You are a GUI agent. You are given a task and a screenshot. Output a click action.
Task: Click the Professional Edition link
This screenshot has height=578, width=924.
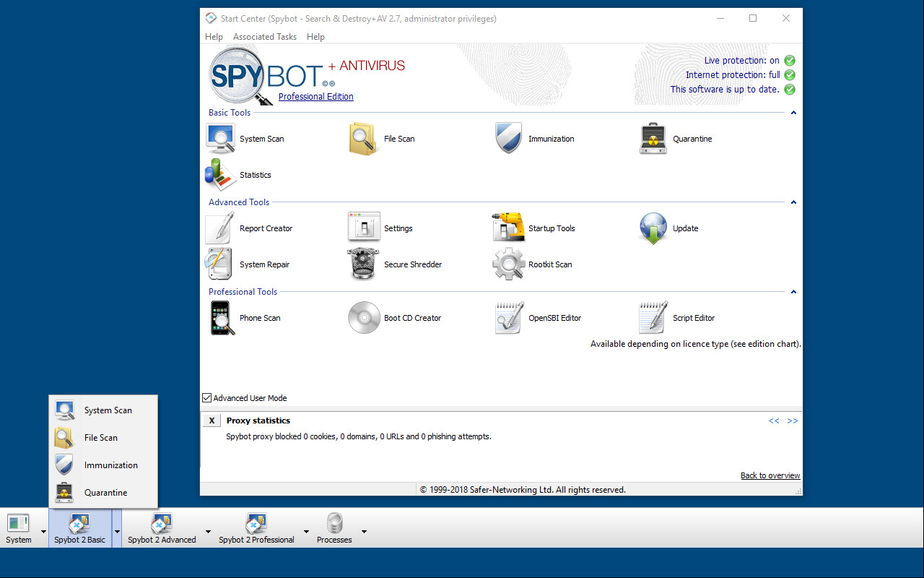[x=316, y=96]
